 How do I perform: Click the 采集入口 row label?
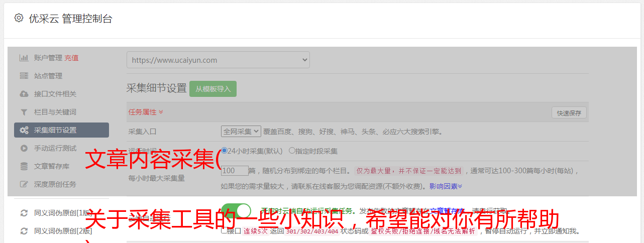pyautogui.click(x=143, y=132)
